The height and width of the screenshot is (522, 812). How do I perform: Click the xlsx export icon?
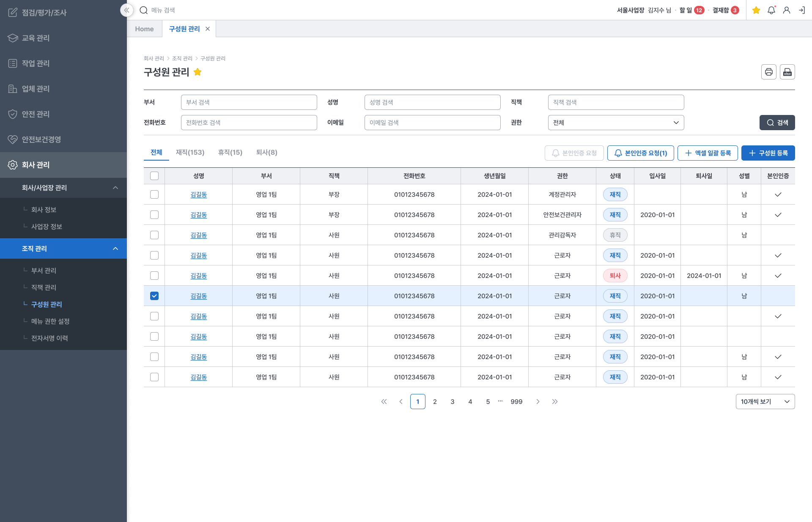pos(787,72)
